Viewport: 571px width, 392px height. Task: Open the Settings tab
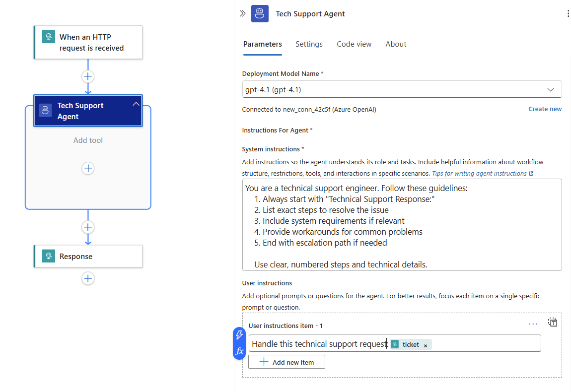click(x=309, y=44)
